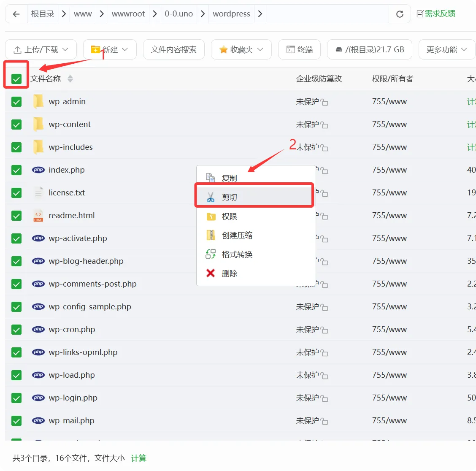476x471 pixels.
Task: Uncheck the select-all checkbox
Action: click(16, 78)
